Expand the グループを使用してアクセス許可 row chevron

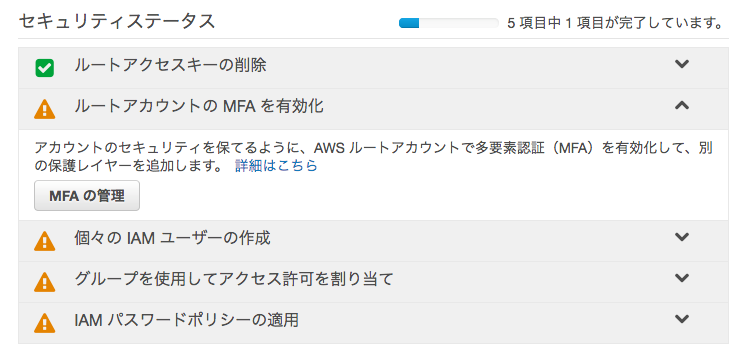[x=682, y=277]
